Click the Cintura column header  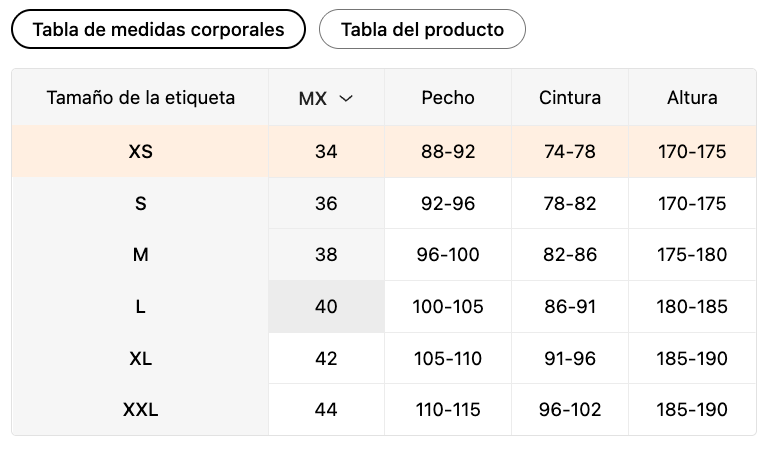570,98
